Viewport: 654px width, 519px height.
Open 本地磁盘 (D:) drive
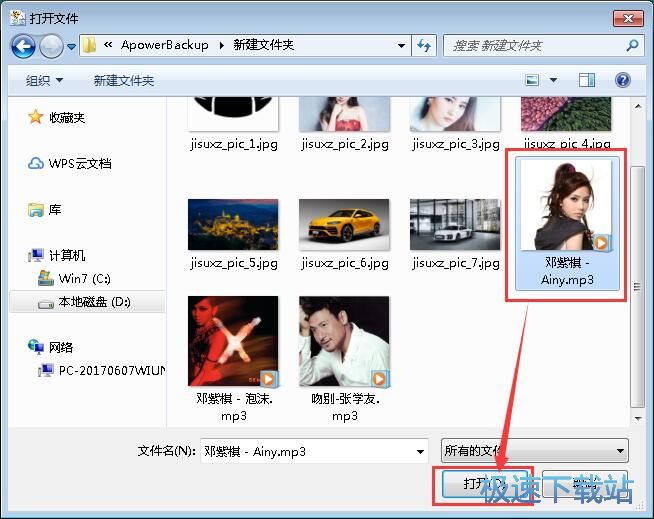tap(94, 302)
